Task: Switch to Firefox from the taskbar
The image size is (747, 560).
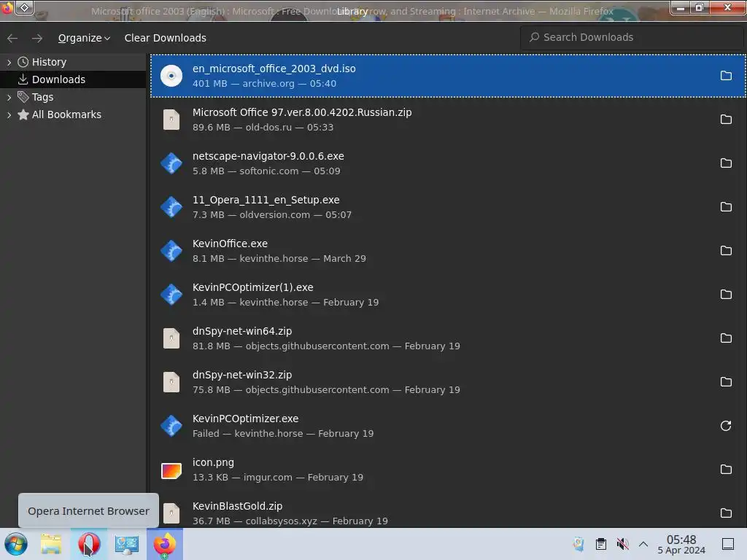Action: point(164,544)
